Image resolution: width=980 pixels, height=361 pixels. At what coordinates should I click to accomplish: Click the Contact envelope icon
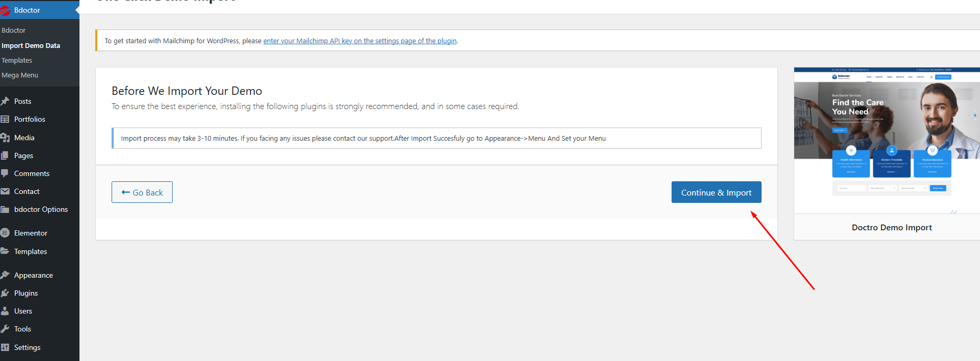[5, 191]
